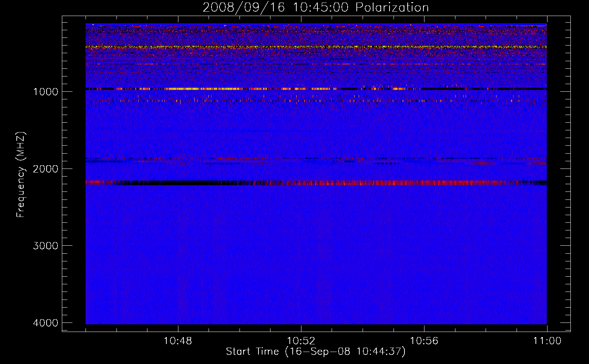Screen dimensions: 589x364
Task: Click the 11:00 time axis label
Action: pyautogui.click(x=547, y=341)
